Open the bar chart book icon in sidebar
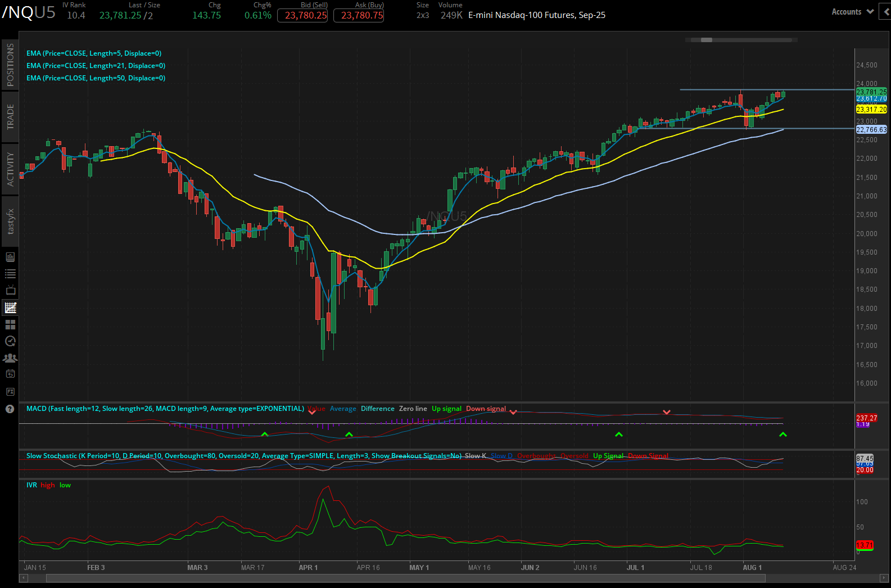Viewport: 891px width, 588px height. tap(10, 257)
